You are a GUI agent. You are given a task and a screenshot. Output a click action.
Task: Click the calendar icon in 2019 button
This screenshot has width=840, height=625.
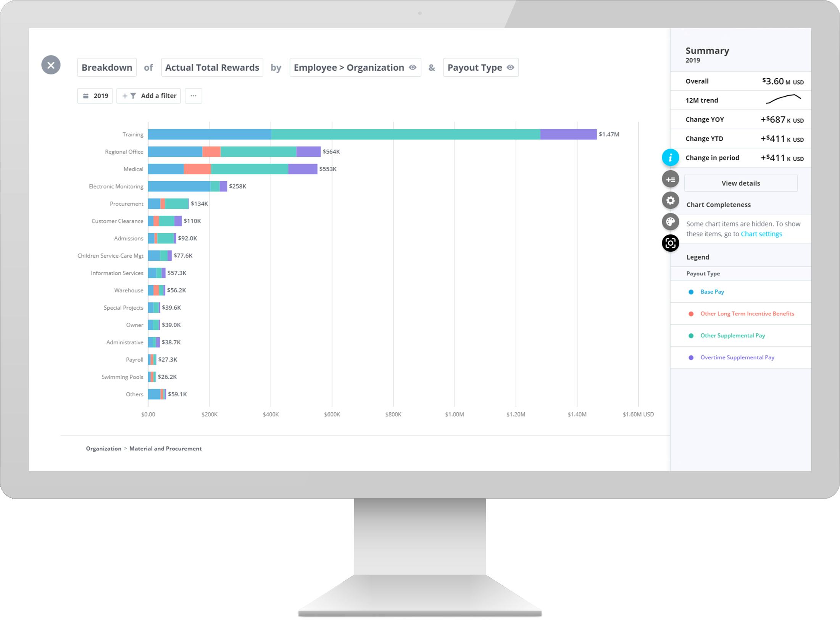point(86,96)
